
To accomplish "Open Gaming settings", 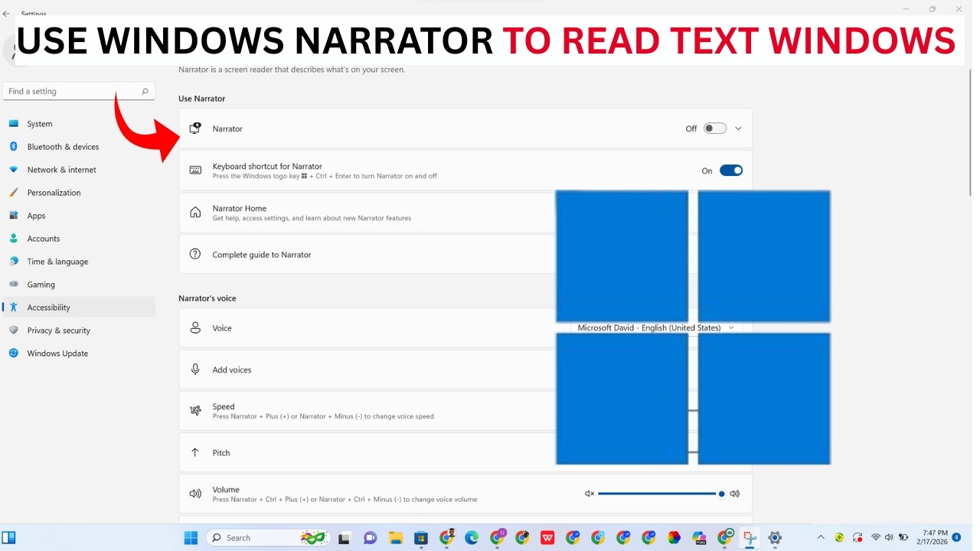I will pyautogui.click(x=80, y=284).
